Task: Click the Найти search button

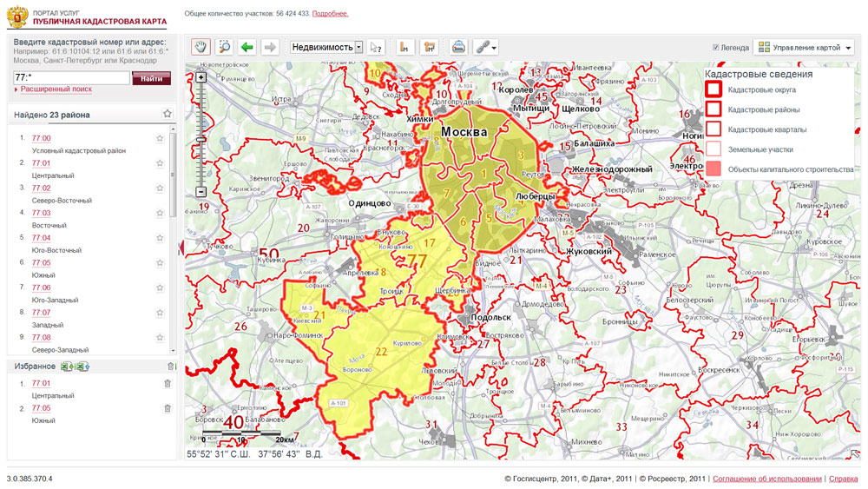Action: tap(151, 78)
